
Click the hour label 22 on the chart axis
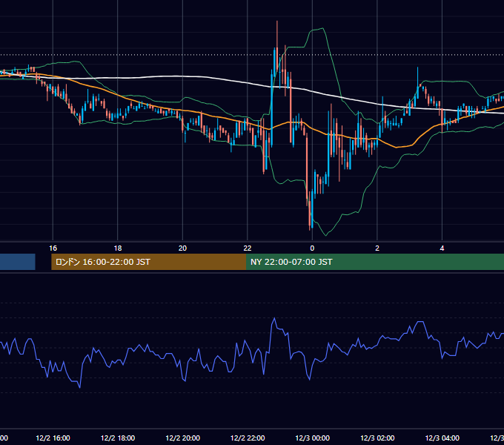click(248, 248)
